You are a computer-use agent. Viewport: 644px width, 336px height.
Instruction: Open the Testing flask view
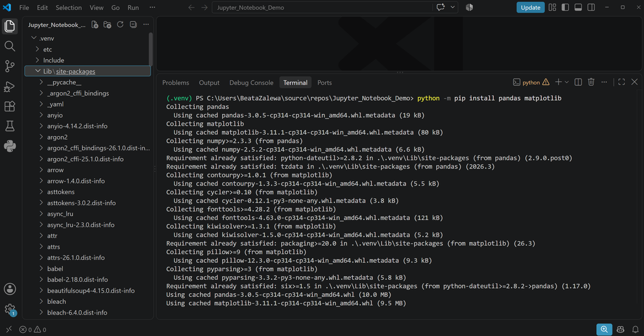pyautogui.click(x=10, y=126)
